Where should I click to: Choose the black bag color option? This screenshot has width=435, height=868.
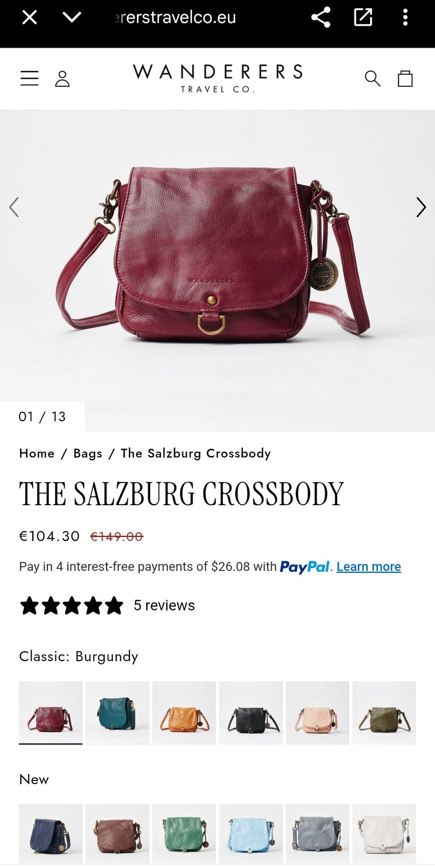(x=251, y=712)
